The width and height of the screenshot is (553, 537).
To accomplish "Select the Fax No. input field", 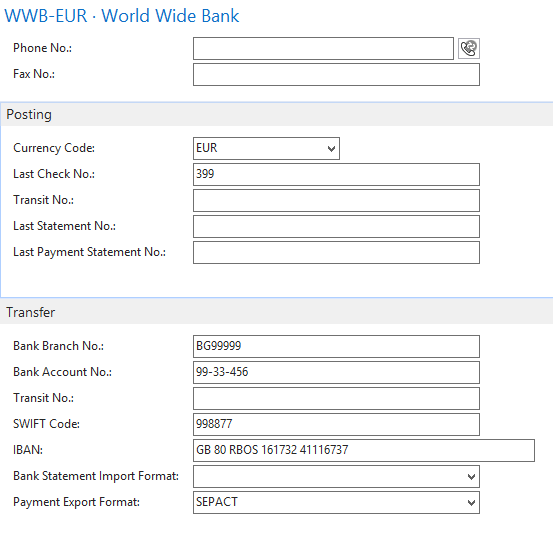I will point(336,74).
